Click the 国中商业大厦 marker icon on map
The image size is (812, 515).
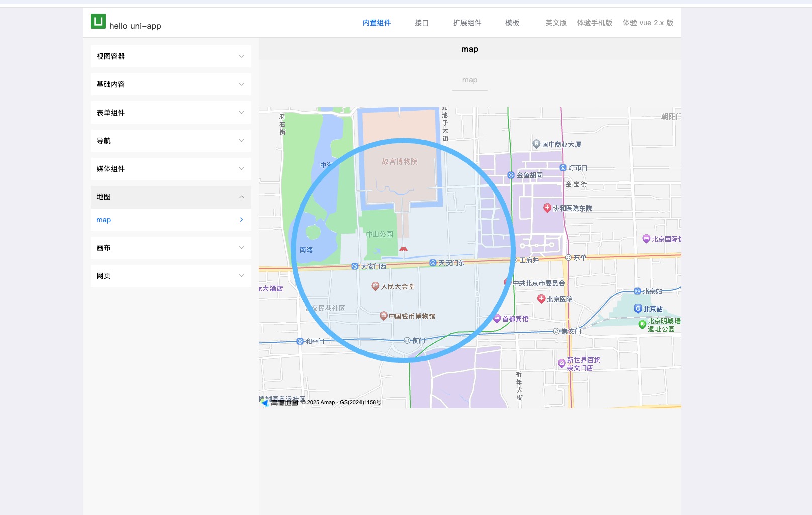click(x=536, y=144)
